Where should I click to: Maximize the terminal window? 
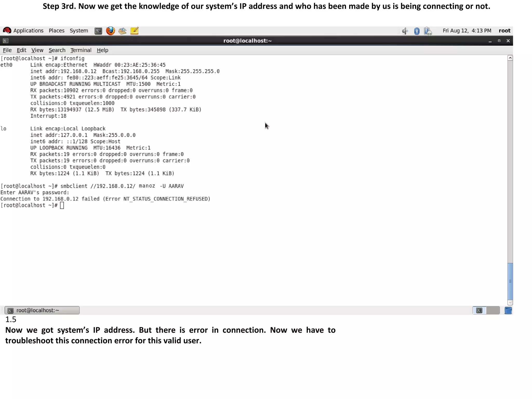tap(499, 41)
